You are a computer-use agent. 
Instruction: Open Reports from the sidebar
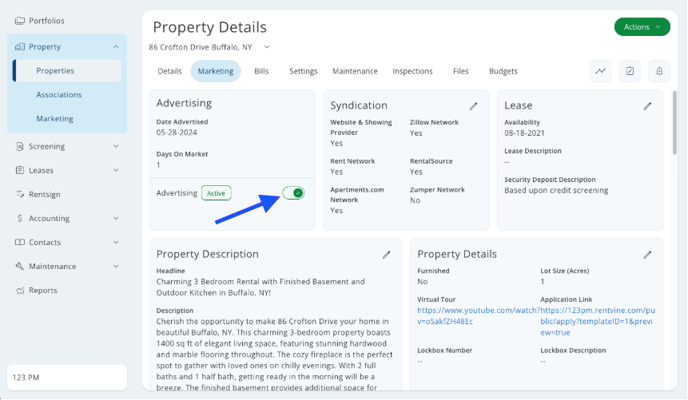point(43,291)
